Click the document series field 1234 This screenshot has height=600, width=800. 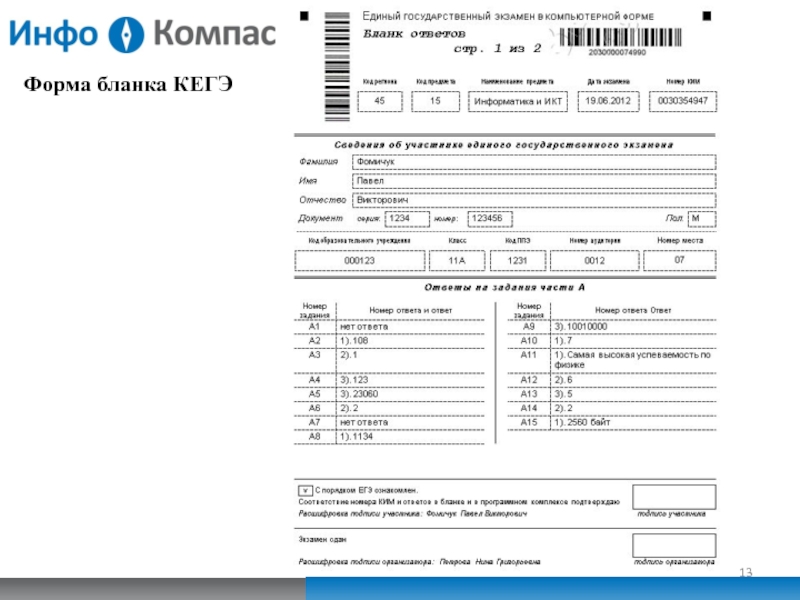coord(407,219)
